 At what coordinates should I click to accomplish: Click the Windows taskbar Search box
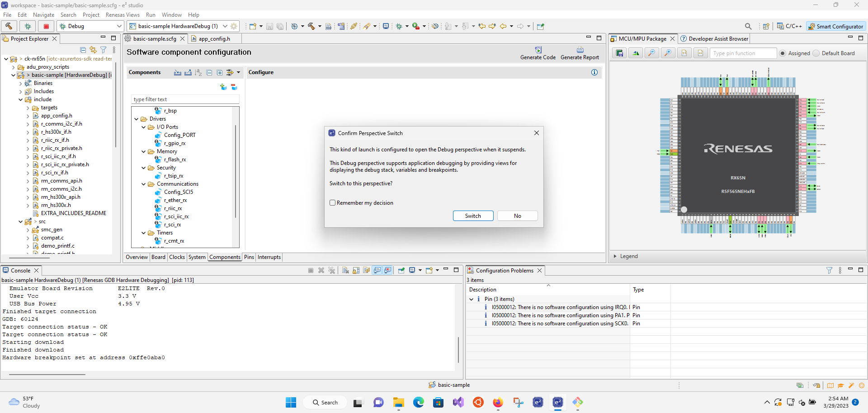325,402
